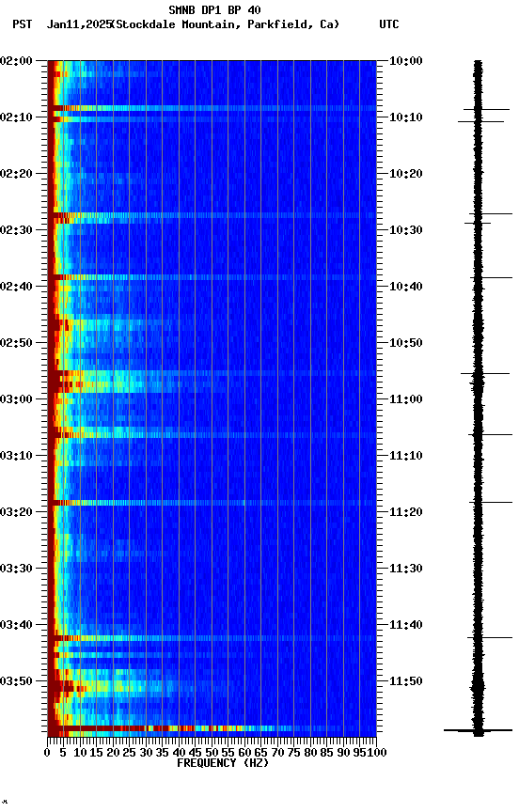Click the '10:40' UTC time label

[406, 287]
